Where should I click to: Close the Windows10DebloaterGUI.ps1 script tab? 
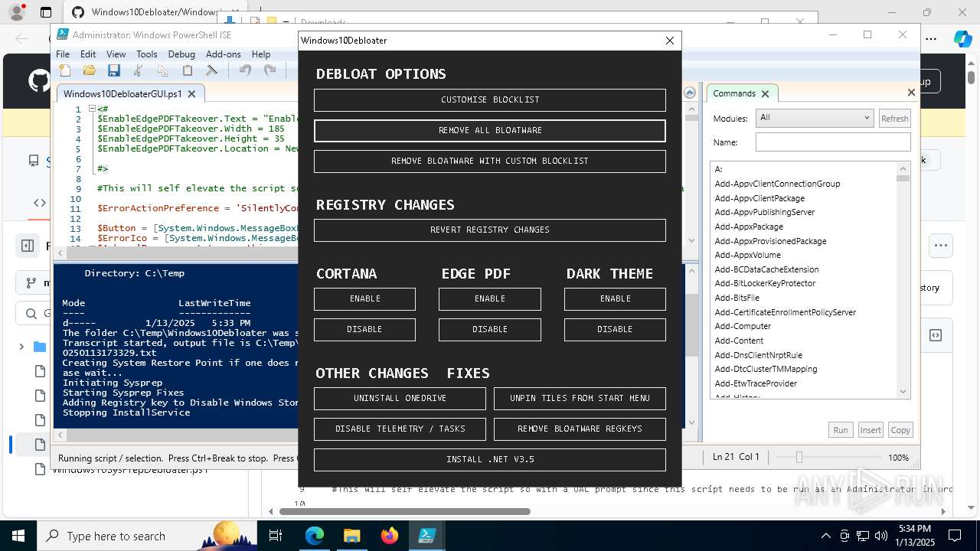(191, 93)
